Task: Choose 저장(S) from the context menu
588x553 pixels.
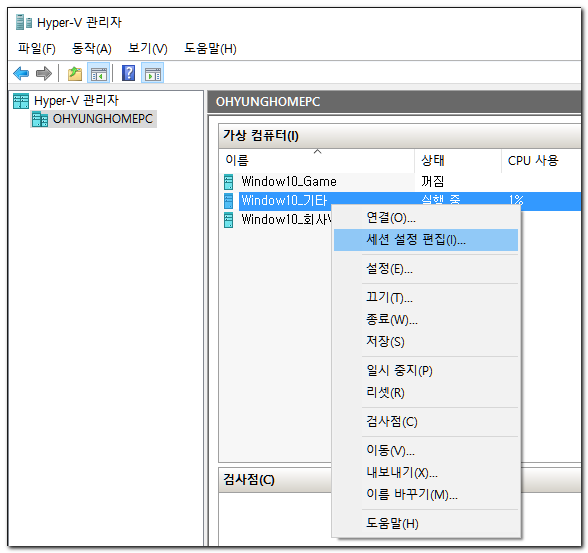Action: coord(426,341)
